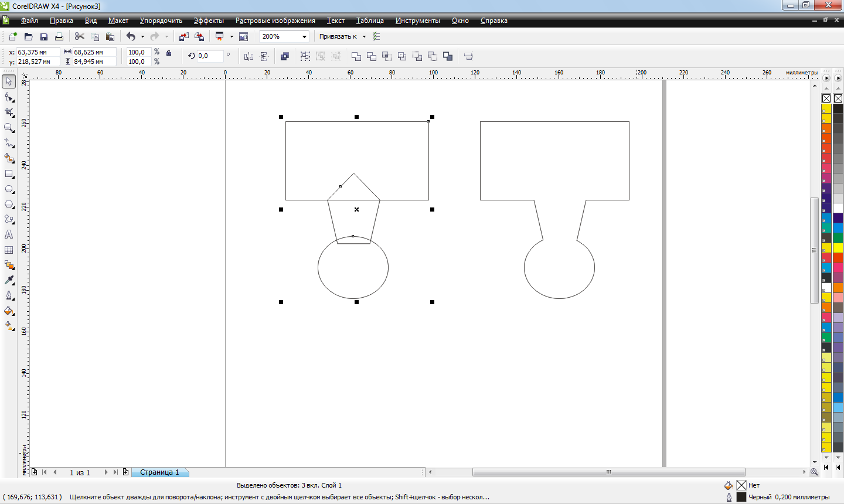Open the Эффекты menu
The width and height of the screenshot is (844, 504).
[x=209, y=21]
